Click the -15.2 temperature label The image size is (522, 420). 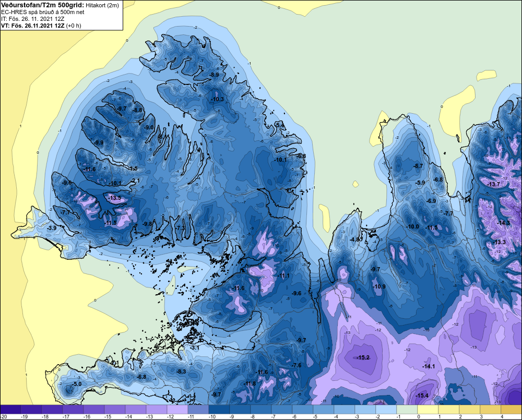tap(363, 357)
